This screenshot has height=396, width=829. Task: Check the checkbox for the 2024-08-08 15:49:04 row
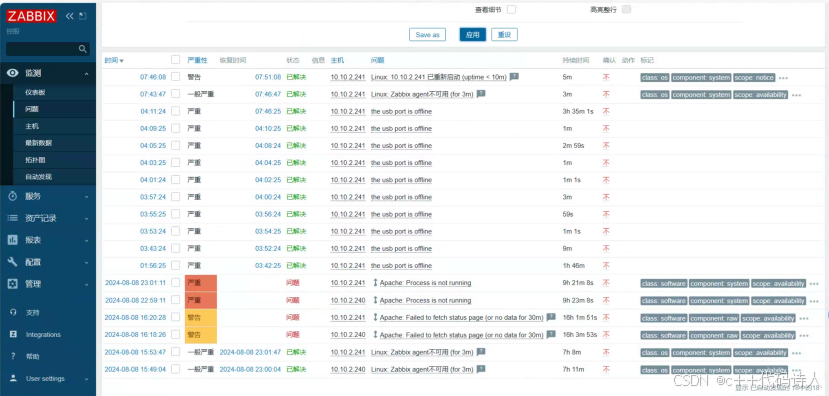tap(176, 370)
